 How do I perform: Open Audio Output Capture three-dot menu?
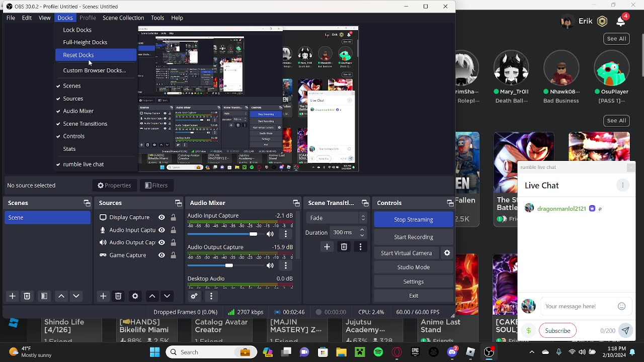point(286,265)
